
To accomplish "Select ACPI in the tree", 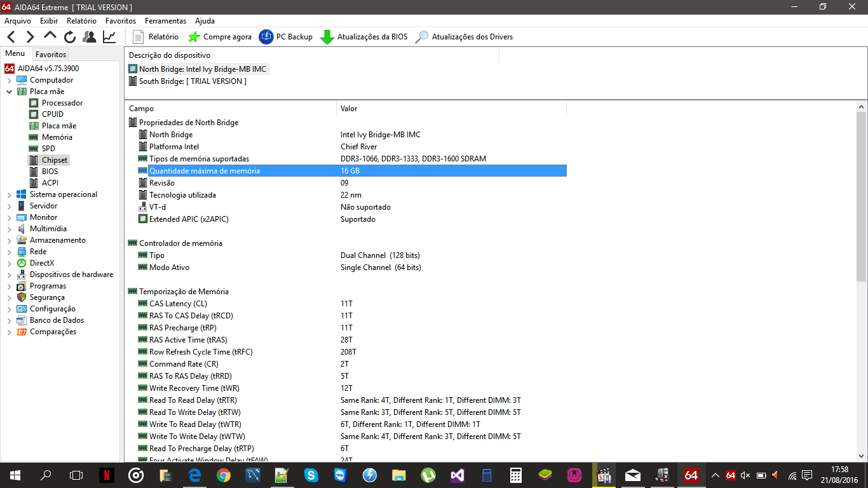I will [x=50, y=183].
